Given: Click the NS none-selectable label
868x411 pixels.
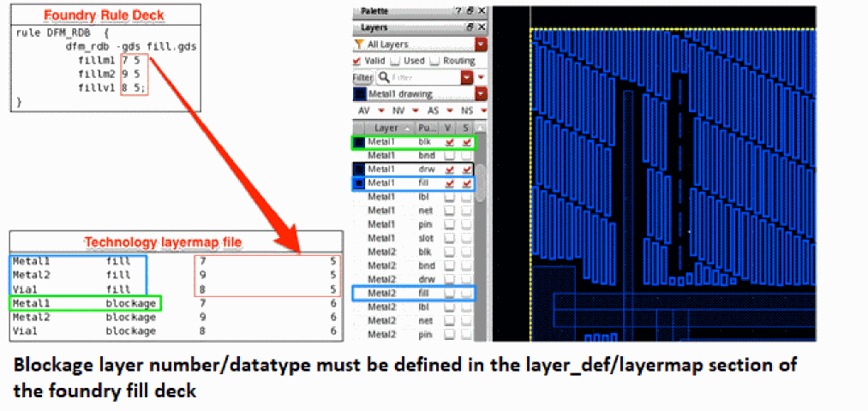Looking at the screenshot, I should click(x=467, y=110).
